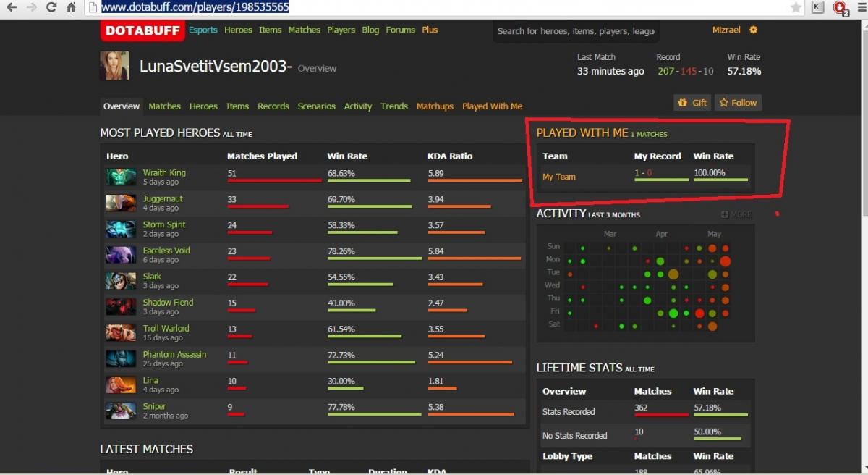
Task: Open Faceless Void hero link
Action: click(166, 251)
